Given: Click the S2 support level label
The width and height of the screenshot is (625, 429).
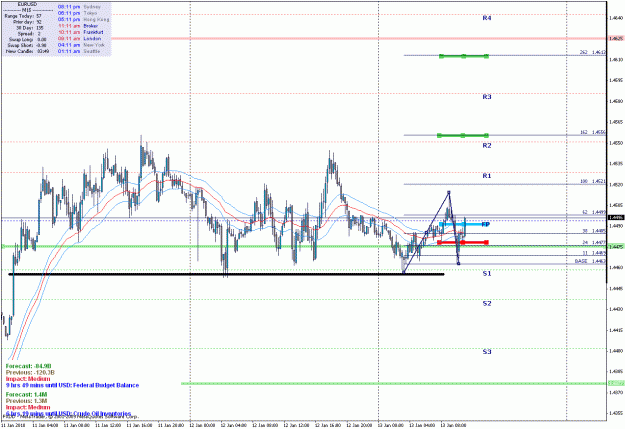Looking at the screenshot, I should pyautogui.click(x=487, y=303).
